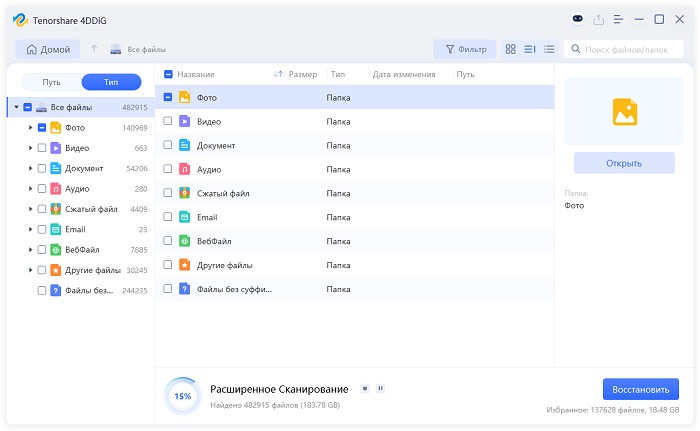Viewport: 700px width, 431px height.
Task: Open the support chat bot icon
Action: pos(577,19)
